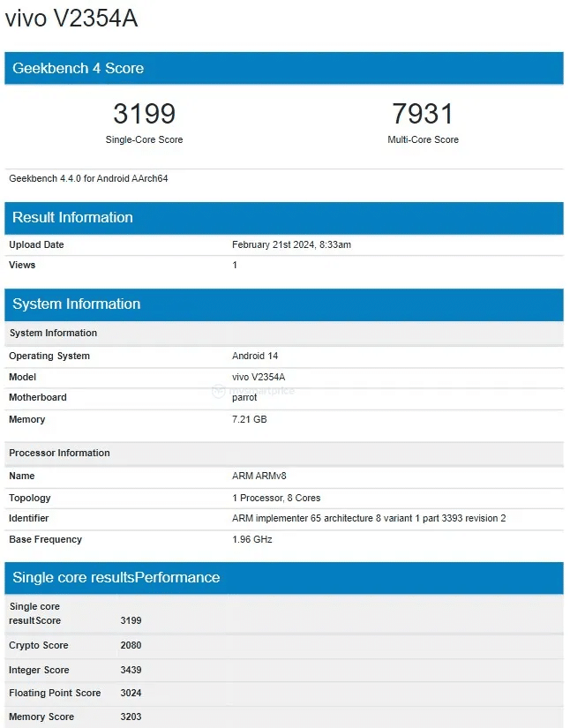
Task: Click the single-core score value 3199
Action: tap(145, 114)
